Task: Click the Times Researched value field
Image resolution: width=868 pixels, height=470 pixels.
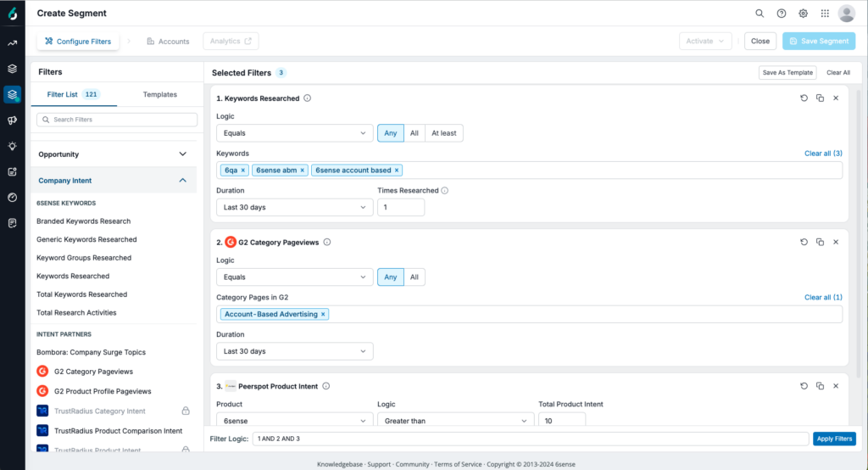Action: click(401, 207)
